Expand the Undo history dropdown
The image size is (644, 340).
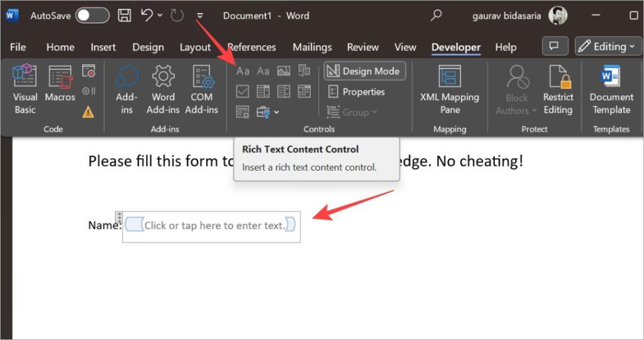[x=160, y=16]
